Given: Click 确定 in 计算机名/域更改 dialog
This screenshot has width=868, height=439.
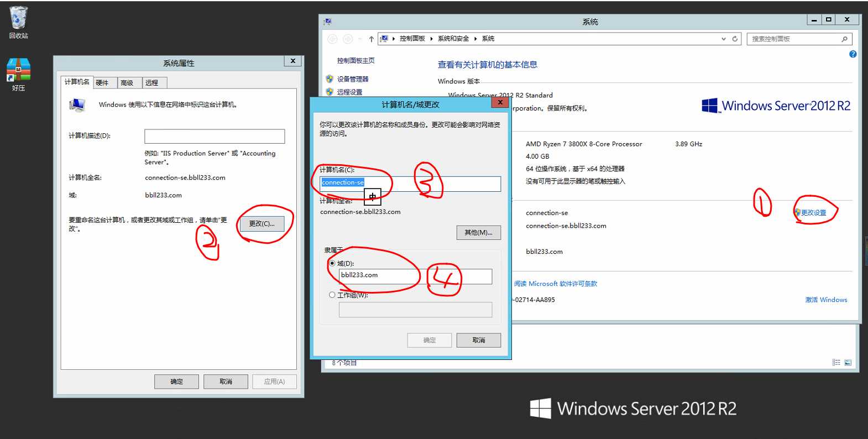Looking at the screenshot, I should (429, 341).
